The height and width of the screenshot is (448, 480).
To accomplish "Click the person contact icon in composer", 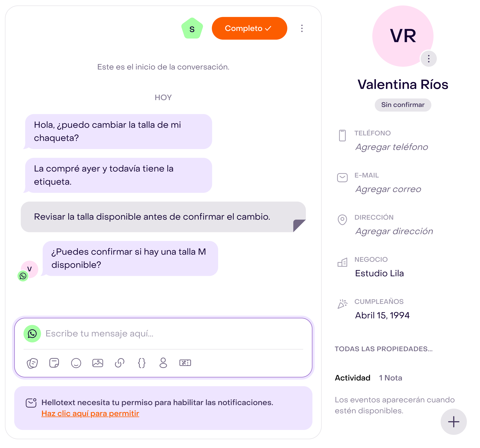I will point(163,363).
